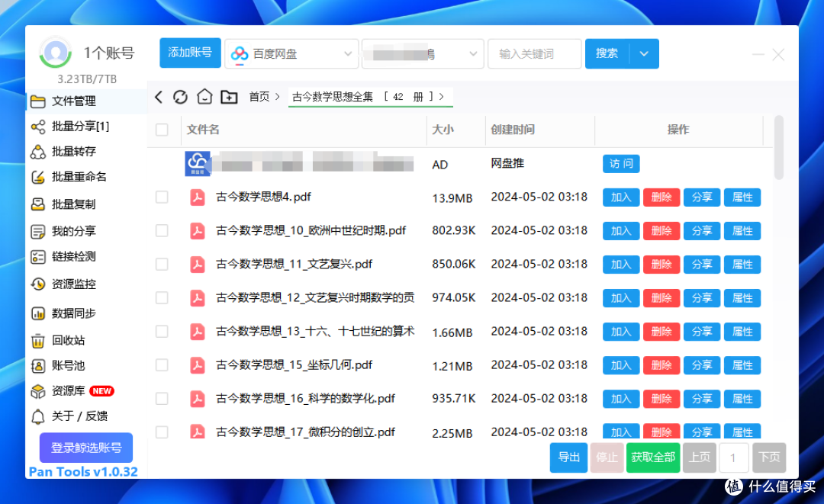Click 分享 for 古今数学思想_11_文艺复兴.pdf

[702, 265]
